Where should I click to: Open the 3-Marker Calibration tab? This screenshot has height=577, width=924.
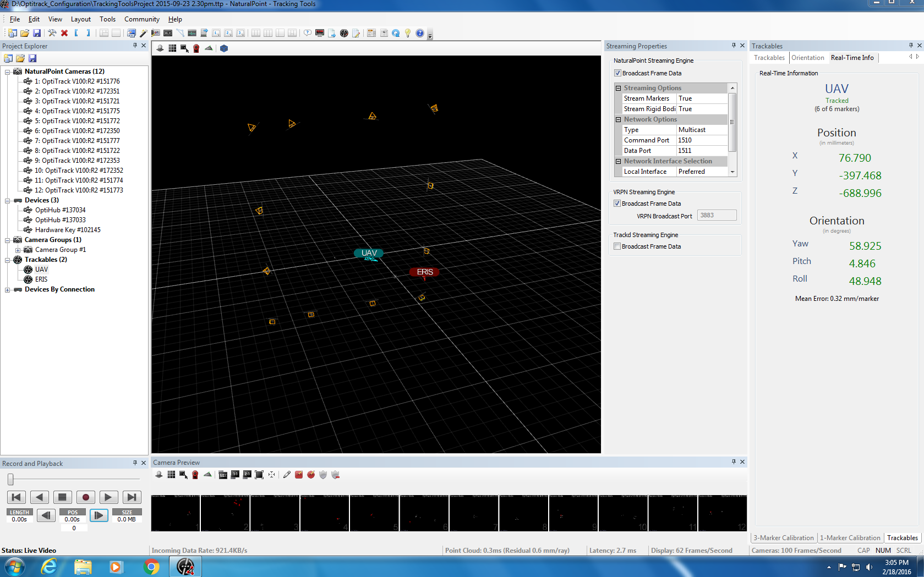(x=783, y=538)
